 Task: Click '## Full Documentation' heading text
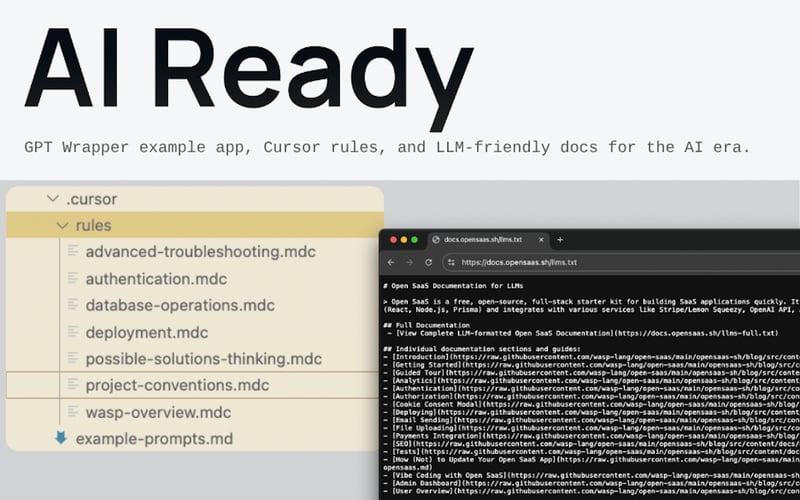(427, 325)
